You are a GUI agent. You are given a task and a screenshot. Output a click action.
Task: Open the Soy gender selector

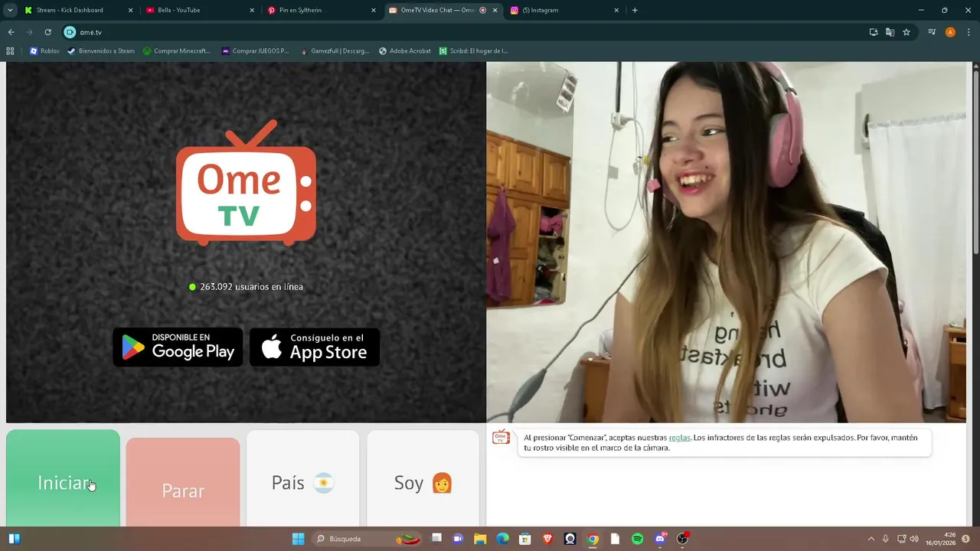423,478
